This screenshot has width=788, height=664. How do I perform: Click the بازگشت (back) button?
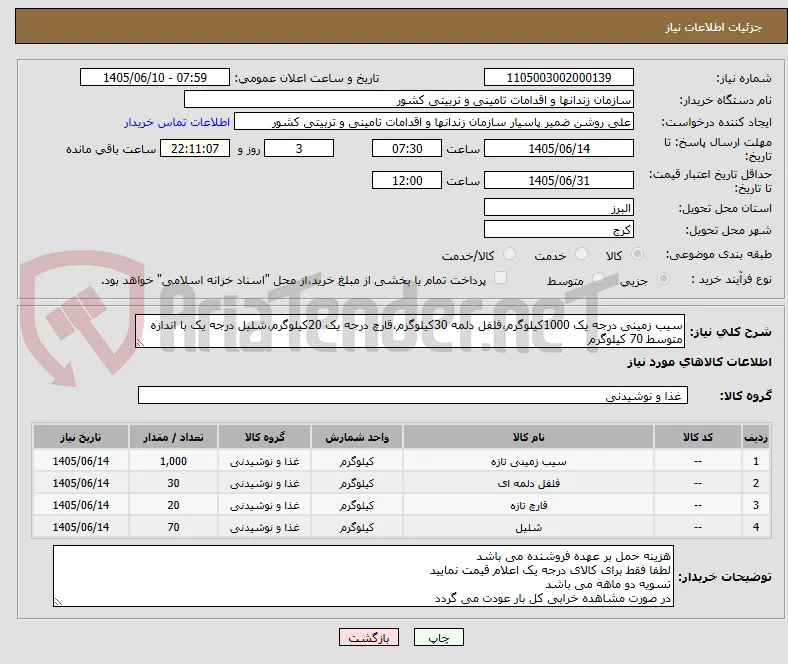click(369, 637)
